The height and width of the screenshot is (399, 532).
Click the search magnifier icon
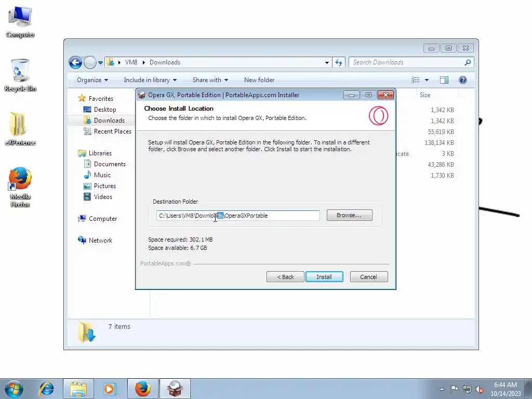pyautogui.click(x=468, y=62)
